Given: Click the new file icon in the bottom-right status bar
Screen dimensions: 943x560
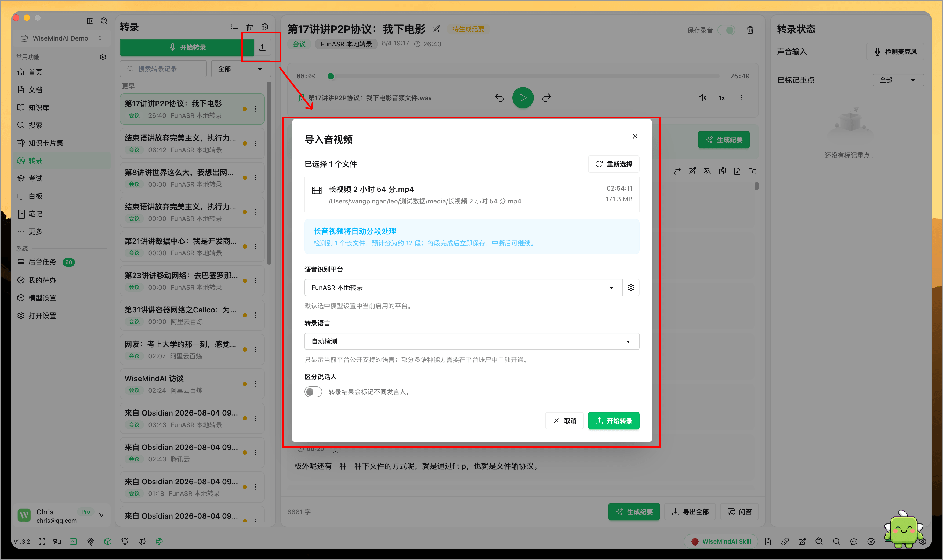Looking at the screenshot, I should click(x=768, y=541).
